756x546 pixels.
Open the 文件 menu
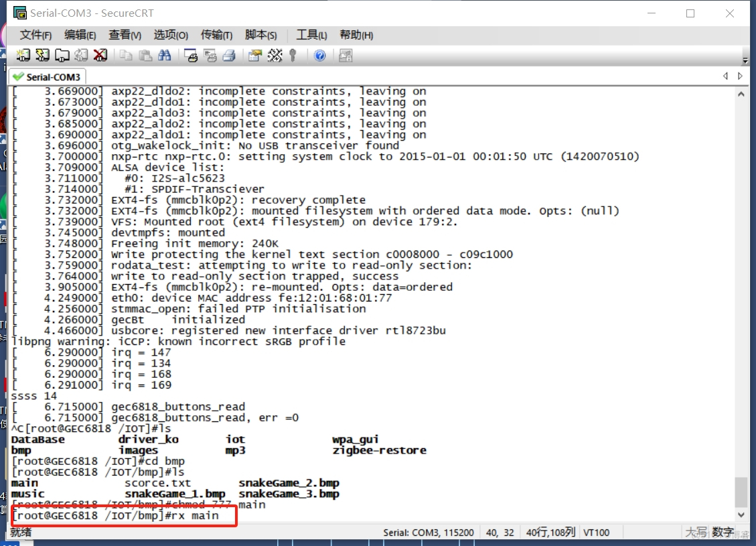pyautogui.click(x=35, y=35)
